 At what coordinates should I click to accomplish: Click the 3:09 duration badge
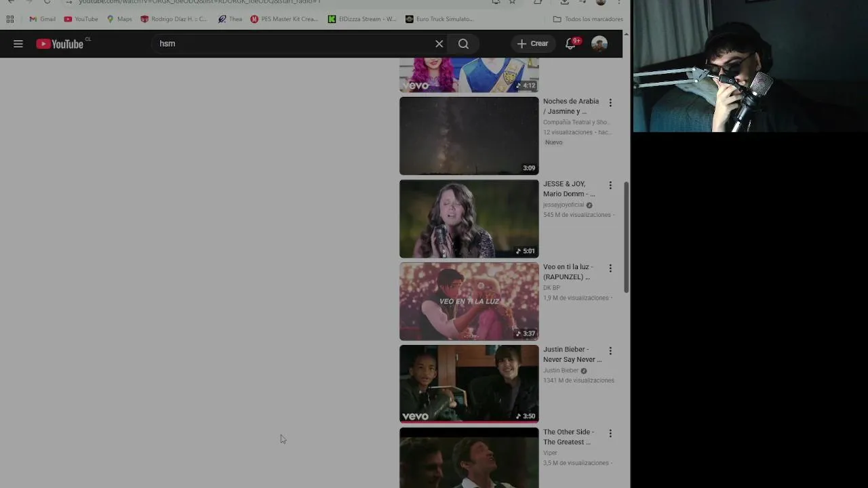coord(529,168)
